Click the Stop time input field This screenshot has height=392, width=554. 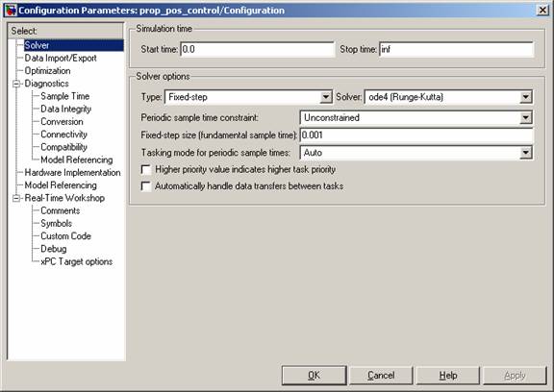456,49
